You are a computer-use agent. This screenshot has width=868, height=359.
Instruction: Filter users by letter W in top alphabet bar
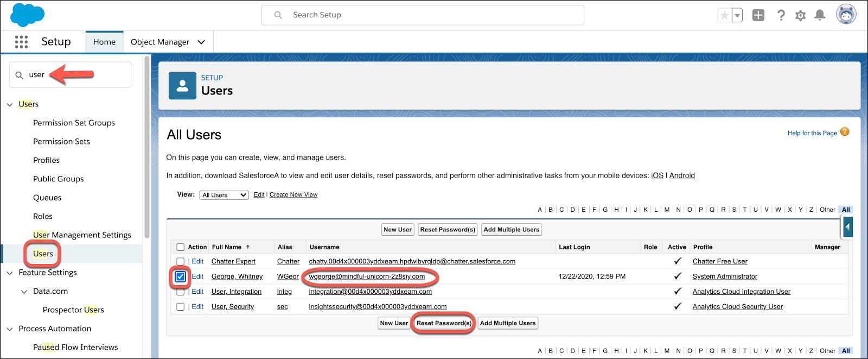(x=778, y=210)
